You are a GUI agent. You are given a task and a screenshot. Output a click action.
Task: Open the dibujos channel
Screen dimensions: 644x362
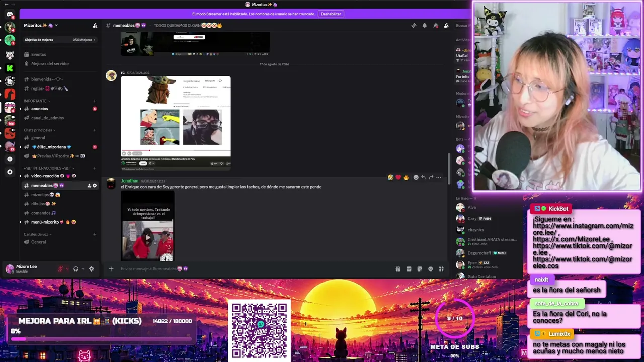click(x=60, y=204)
